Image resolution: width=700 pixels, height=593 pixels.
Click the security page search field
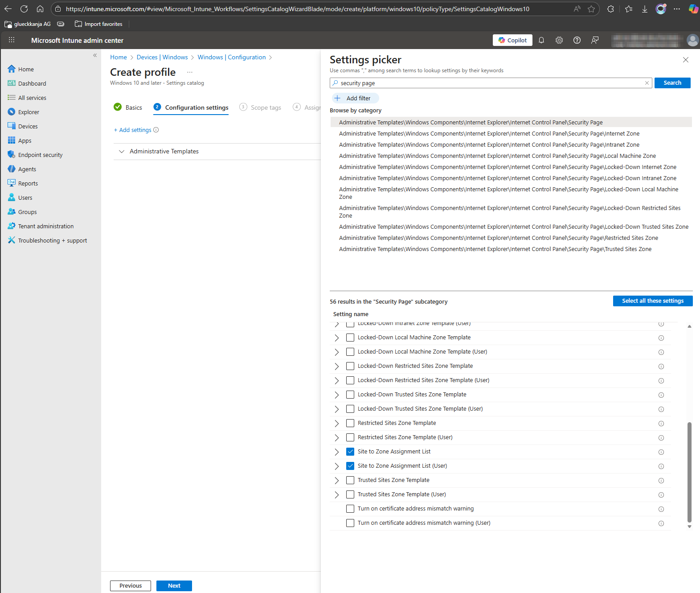(490, 83)
